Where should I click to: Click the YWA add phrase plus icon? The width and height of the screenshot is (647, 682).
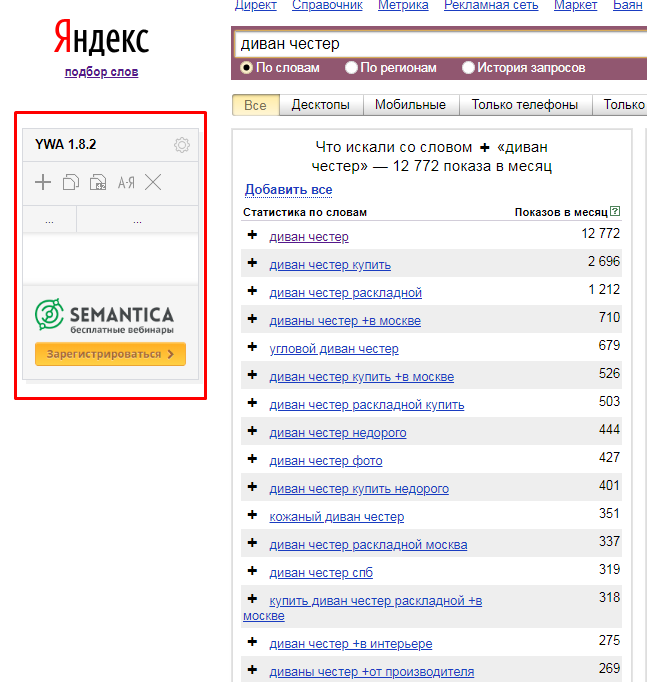coord(43,182)
